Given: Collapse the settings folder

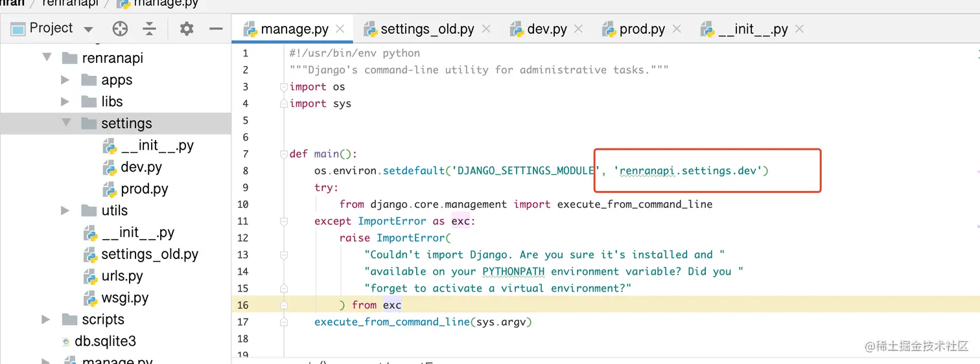Looking at the screenshot, I should [65, 123].
